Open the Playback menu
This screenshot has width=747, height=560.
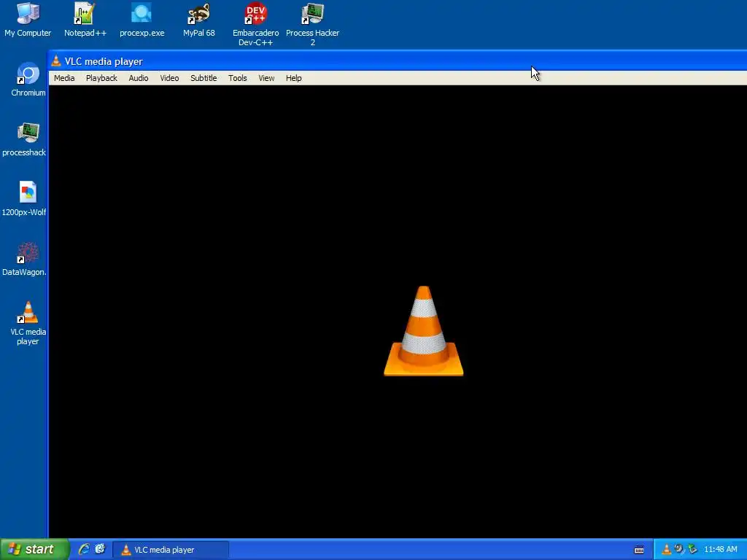(101, 78)
